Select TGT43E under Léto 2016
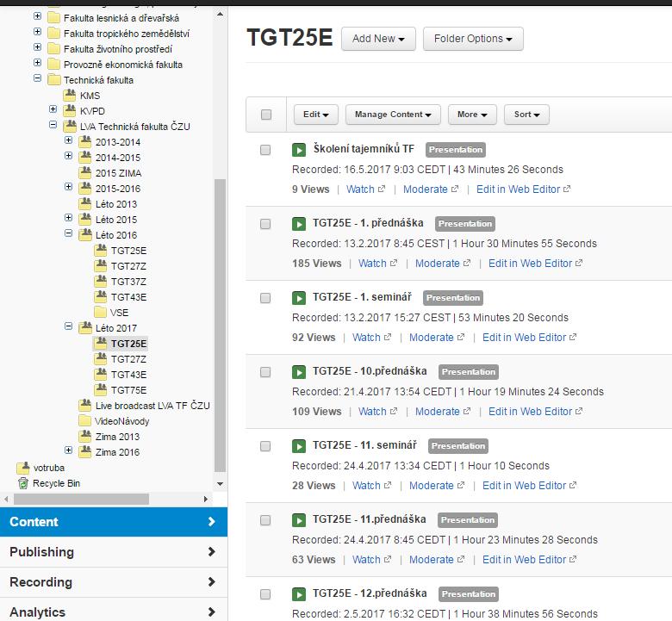The width and height of the screenshot is (672, 621). tap(128, 297)
